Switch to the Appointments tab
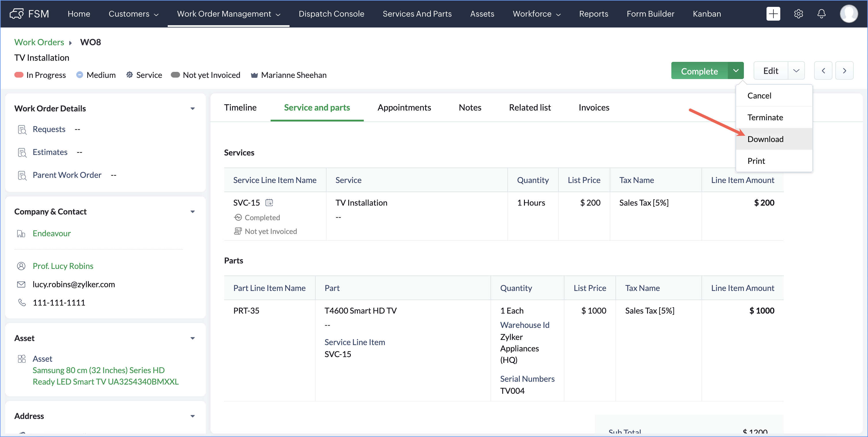This screenshot has width=868, height=437. pos(404,107)
